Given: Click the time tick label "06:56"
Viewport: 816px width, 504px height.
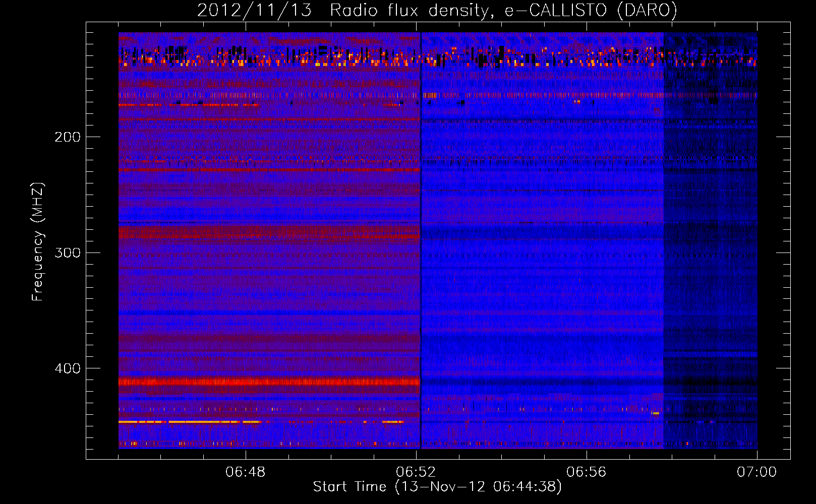Looking at the screenshot, I should tap(587, 472).
